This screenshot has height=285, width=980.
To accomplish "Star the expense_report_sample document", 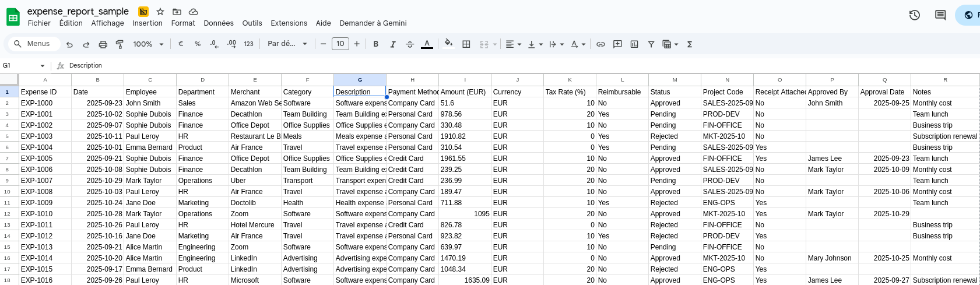I will click(x=160, y=12).
